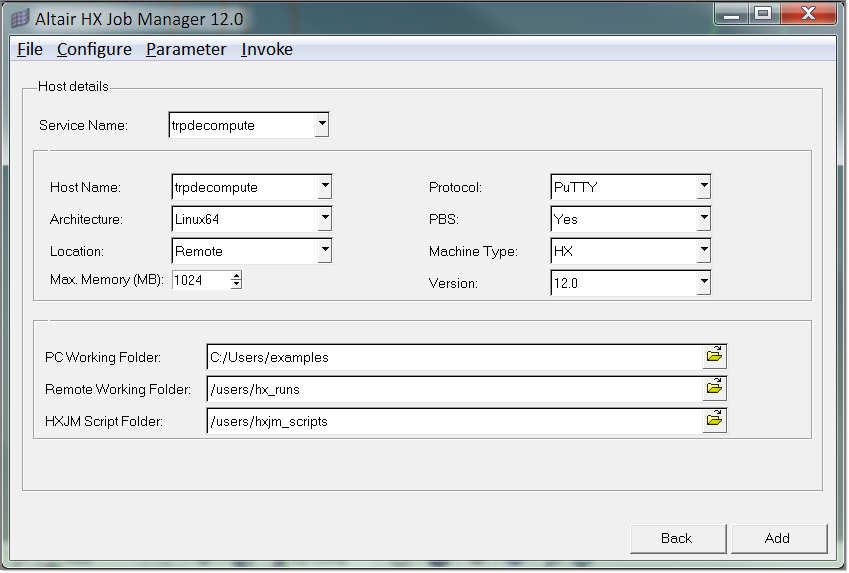Viewport: 849px width, 573px height.
Task: Browse for the PC Working Folder
Action: point(714,356)
